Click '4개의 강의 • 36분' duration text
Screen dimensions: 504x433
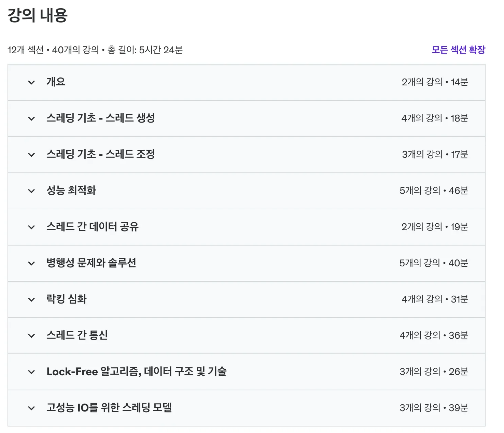tap(434, 335)
